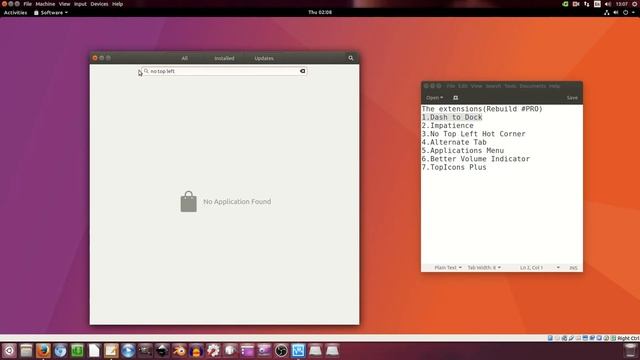Click the line '2.Impatience'
The height and width of the screenshot is (360, 640).
pos(448,126)
